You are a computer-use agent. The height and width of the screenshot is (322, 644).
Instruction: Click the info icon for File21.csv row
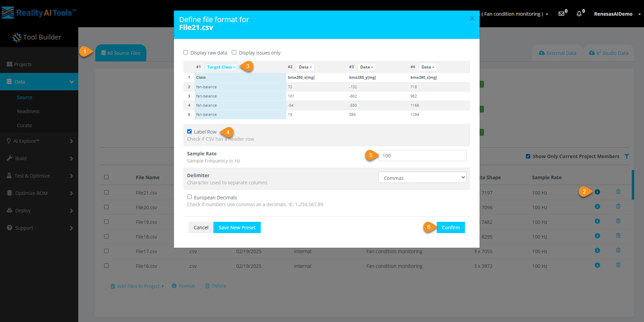pyautogui.click(x=597, y=192)
